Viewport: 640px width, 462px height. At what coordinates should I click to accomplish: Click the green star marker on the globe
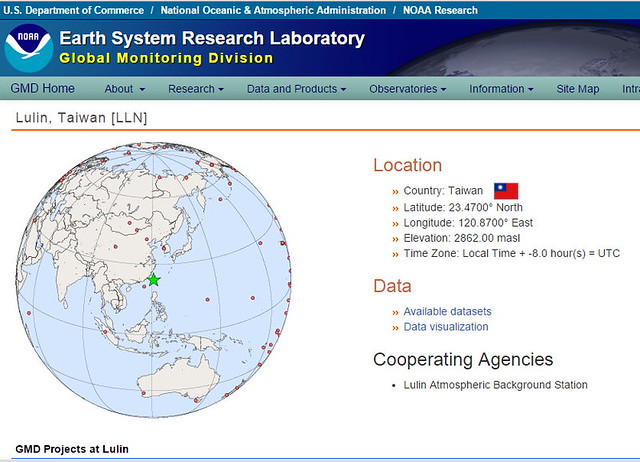click(x=153, y=280)
